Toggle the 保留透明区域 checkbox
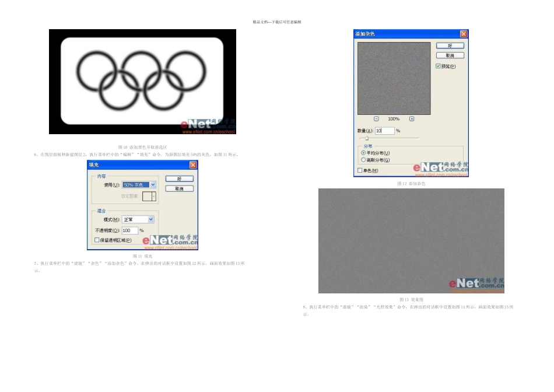Viewport: 554px width, 392px height. click(97, 240)
